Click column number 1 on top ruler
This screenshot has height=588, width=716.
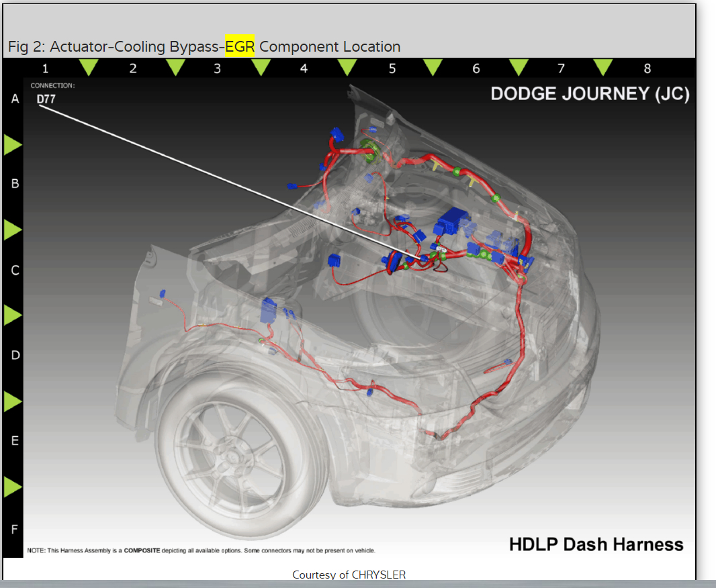[x=45, y=68]
